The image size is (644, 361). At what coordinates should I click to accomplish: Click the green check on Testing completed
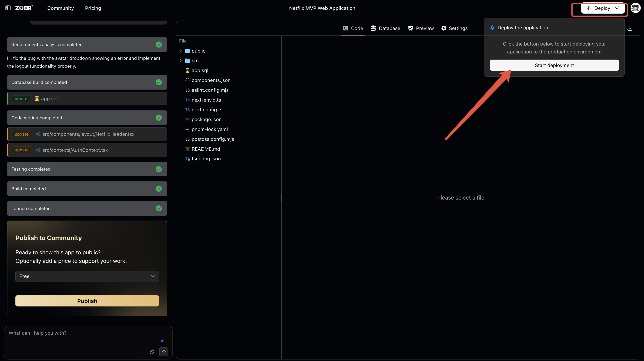click(158, 169)
